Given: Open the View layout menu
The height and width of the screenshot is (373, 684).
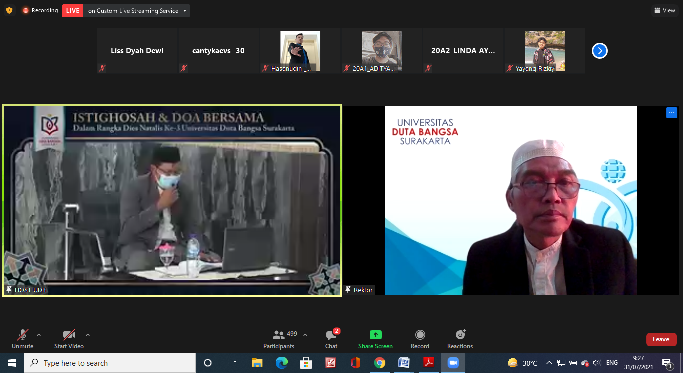Looking at the screenshot, I should 665,10.
